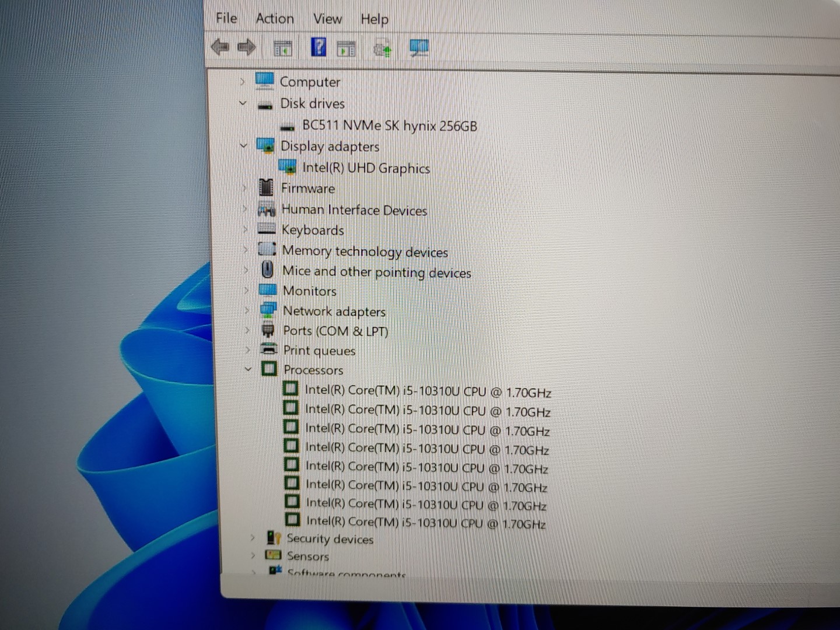This screenshot has height=630, width=840.
Task: Select the Network adapters label
Action: click(x=334, y=311)
